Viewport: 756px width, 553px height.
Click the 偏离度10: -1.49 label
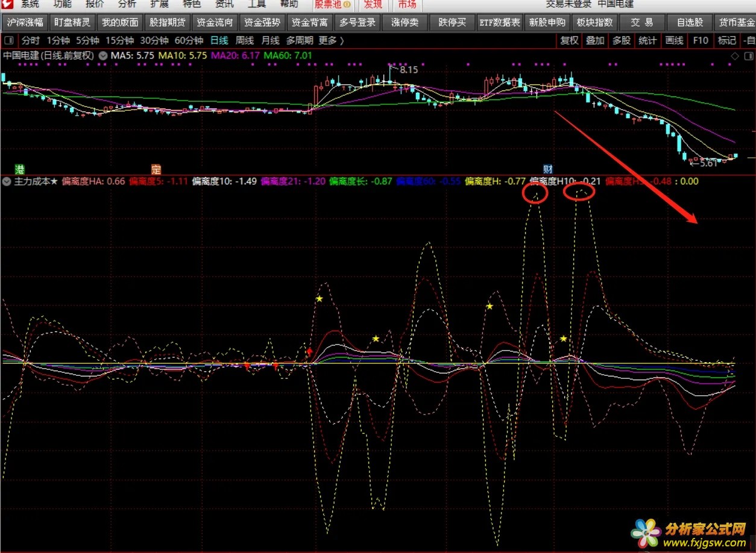224,181
